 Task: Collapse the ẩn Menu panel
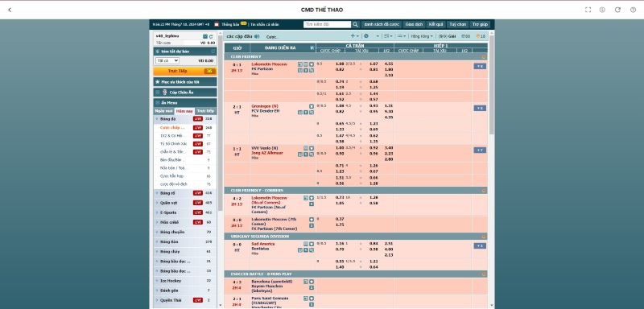point(185,103)
